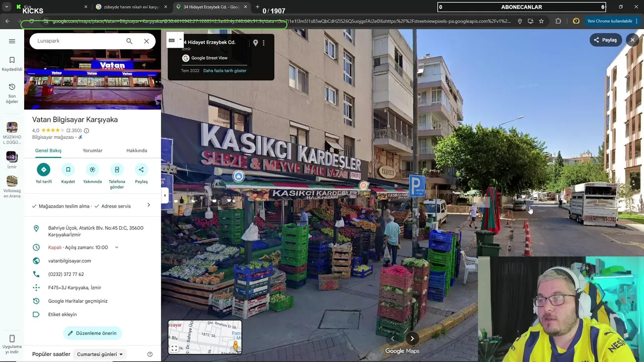Open the Volkswagen Arena recent item

pyautogui.click(x=12, y=181)
